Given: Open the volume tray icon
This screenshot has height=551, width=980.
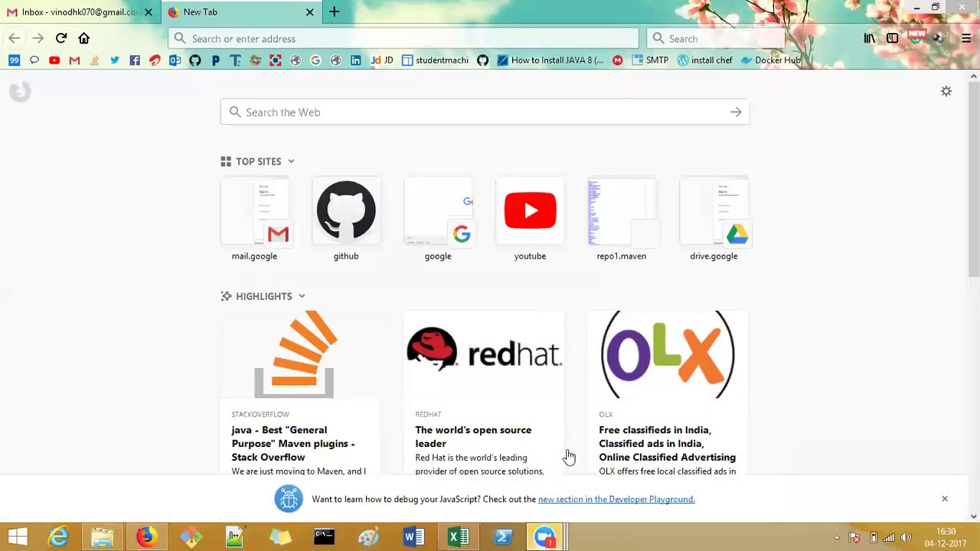Looking at the screenshot, I should pyautogui.click(x=906, y=537).
